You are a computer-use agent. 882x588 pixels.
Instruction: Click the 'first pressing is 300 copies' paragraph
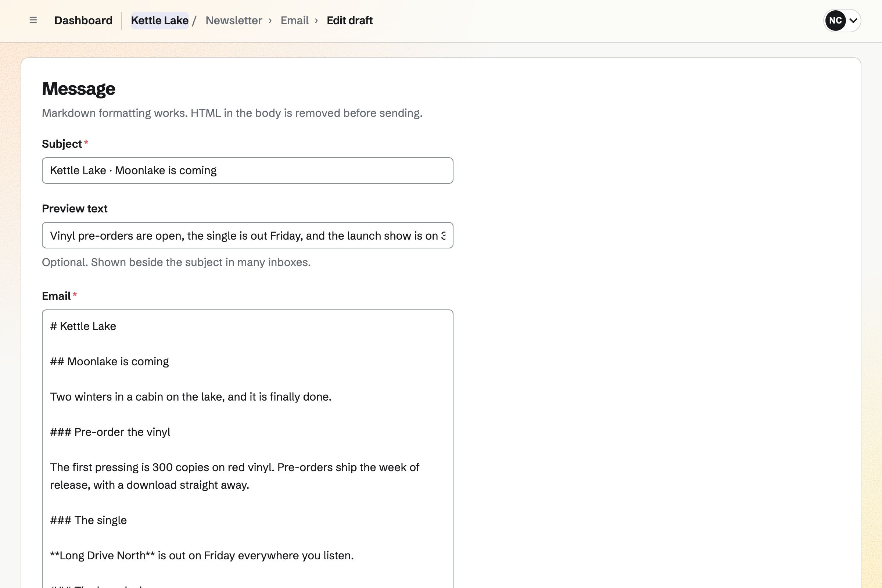[x=235, y=476]
